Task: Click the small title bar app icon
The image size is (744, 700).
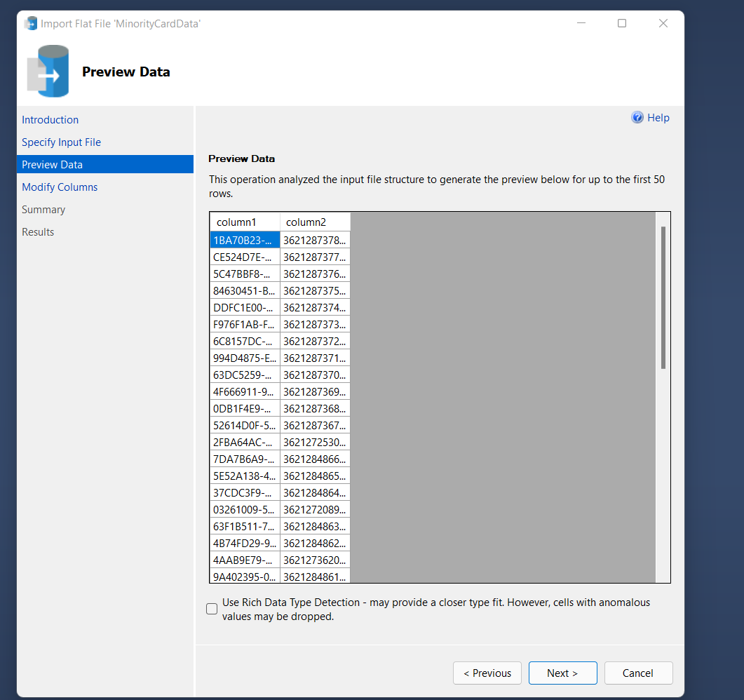Action: click(x=31, y=23)
